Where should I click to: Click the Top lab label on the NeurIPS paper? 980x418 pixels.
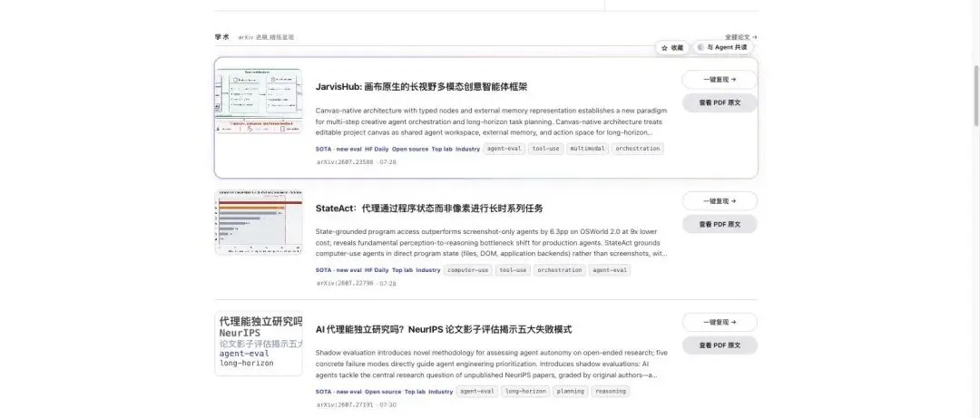click(415, 392)
